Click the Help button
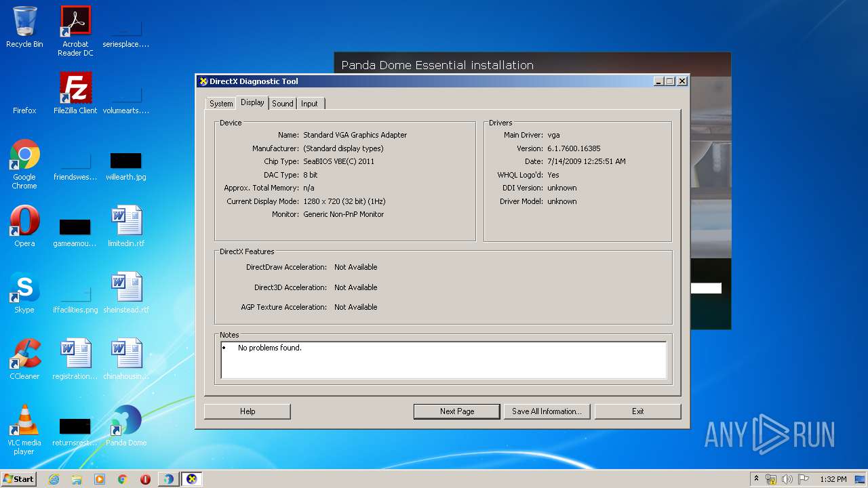868x488 pixels. tap(248, 411)
